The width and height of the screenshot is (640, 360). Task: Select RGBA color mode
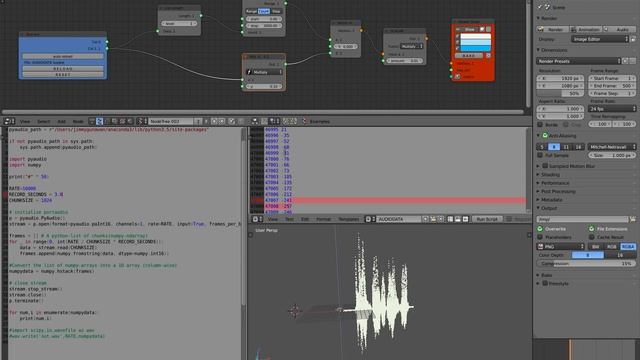tap(628, 247)
